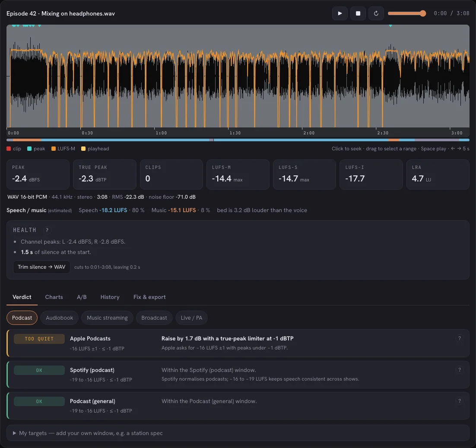The width and height of the screenshot is (476, 448).
Task: Adjust the volume slider knob
Action: point(422,13)
